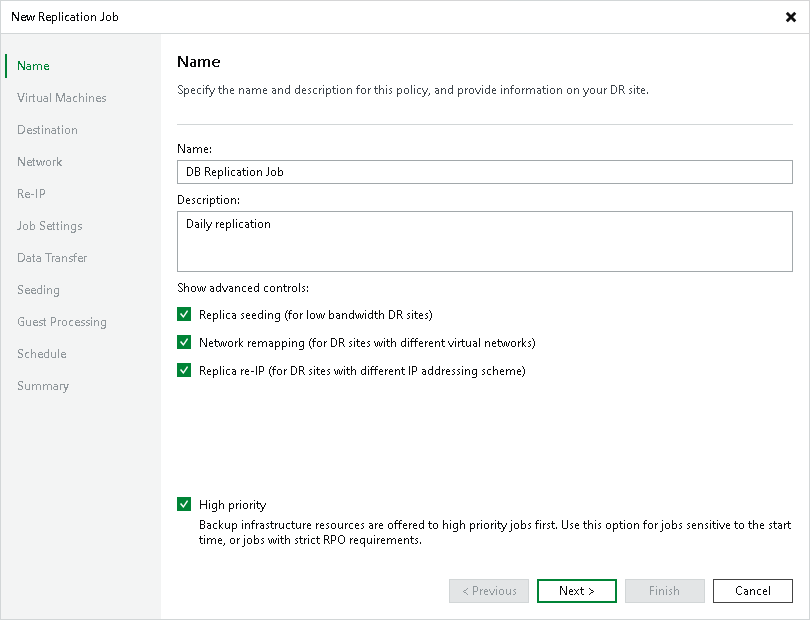
Task: Open the Re-IP step
Action: pos(31,194)
